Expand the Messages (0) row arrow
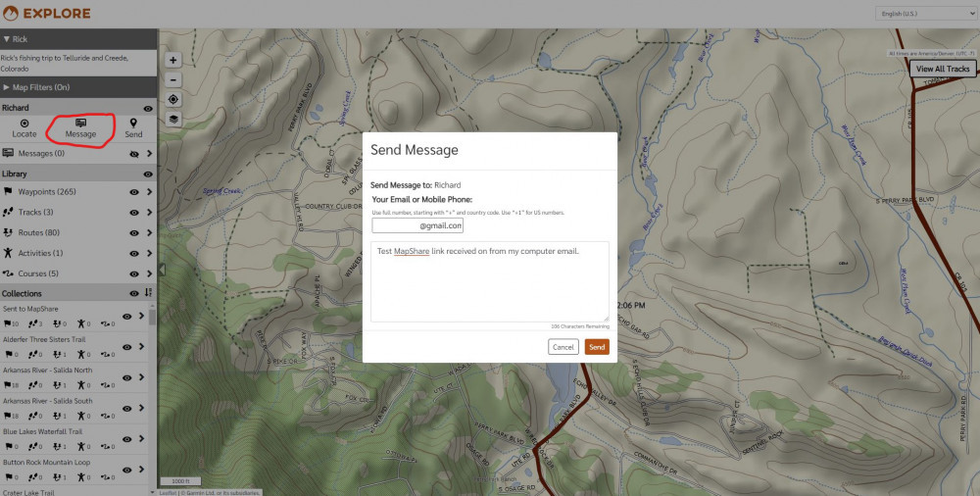This screenshot has height=496, width=980. point(149,153)
